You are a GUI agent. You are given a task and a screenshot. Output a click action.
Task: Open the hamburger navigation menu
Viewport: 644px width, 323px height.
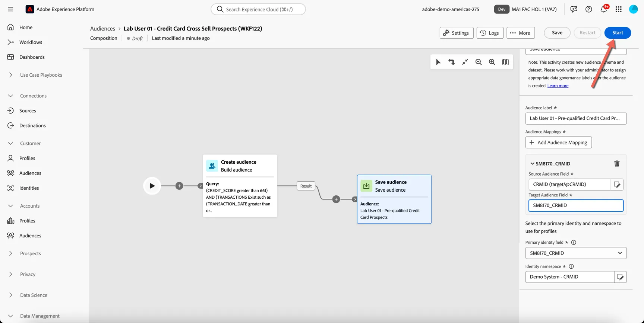click(x=10, y=9)
